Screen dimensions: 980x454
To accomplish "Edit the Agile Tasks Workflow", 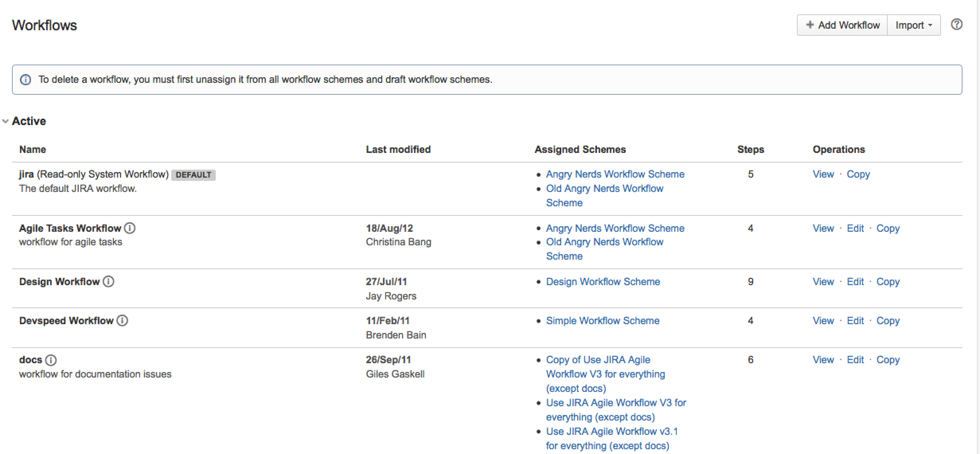I will coord(855,228).
